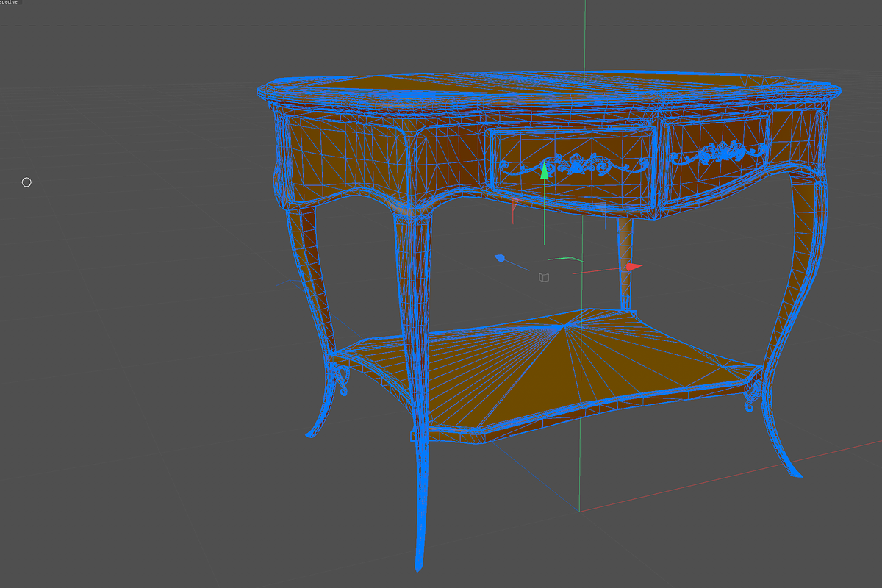
Task: Click the white circle cursor on the left
Action: (x=26, y=182)
